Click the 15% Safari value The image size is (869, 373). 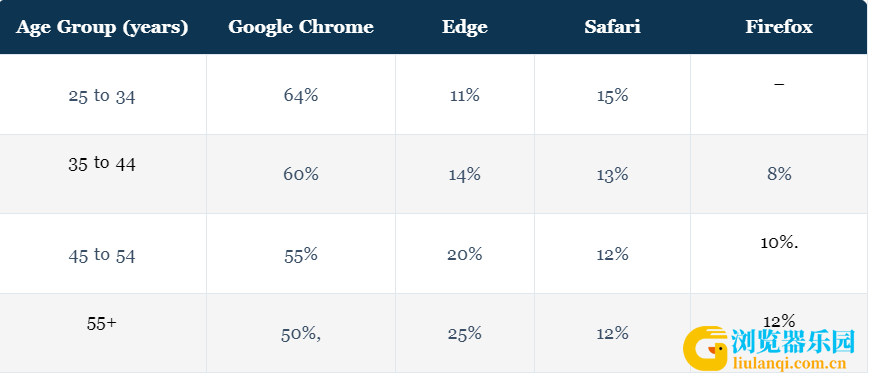click(x=612, y=95)
